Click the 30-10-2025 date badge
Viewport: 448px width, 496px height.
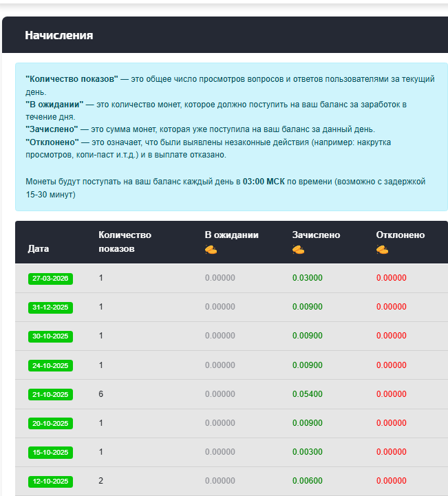coord(51,336)
